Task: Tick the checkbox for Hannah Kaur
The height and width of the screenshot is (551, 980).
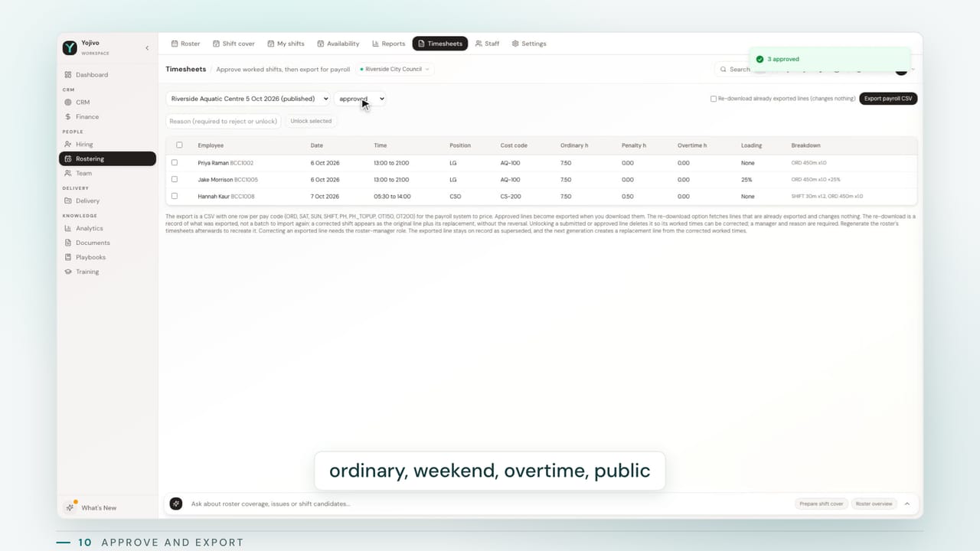Action: [x=175, y=197]
